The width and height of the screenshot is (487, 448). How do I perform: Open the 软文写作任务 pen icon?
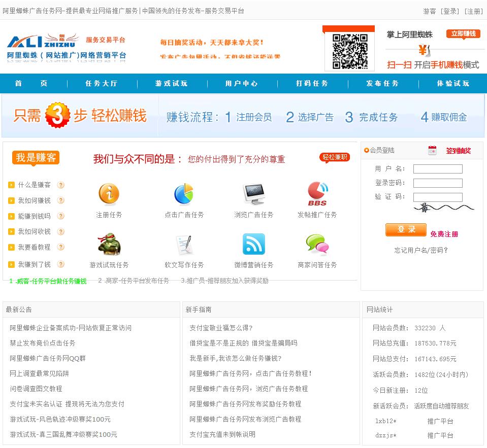[184, 245]
